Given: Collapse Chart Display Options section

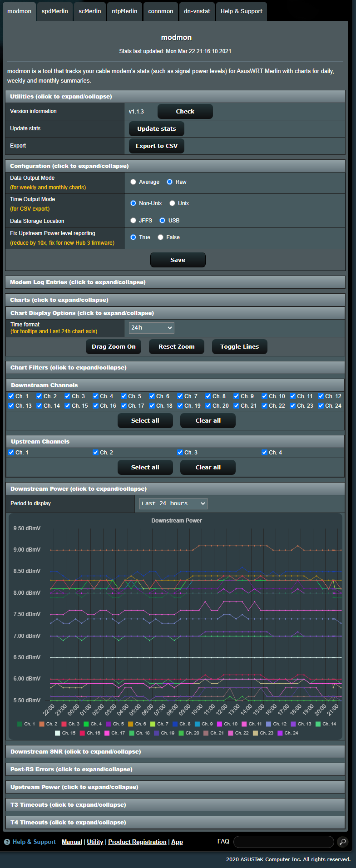Looking at the screenshot, I should pos(175,313).
